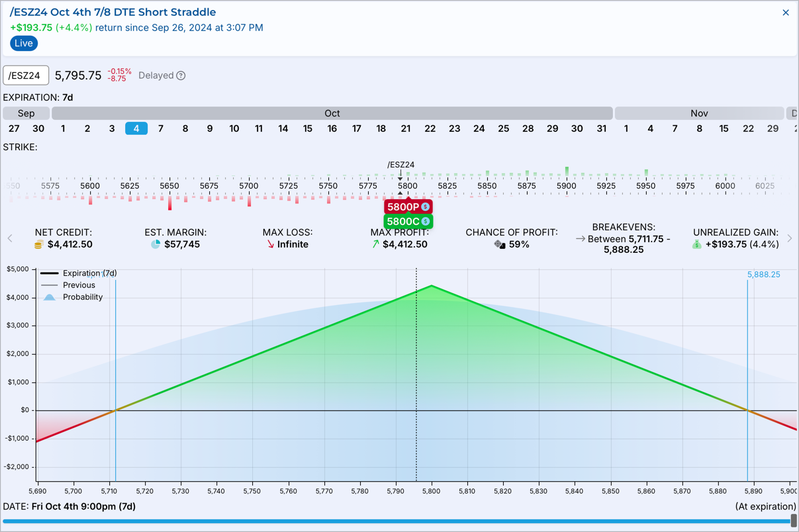Click the max loss red arrow icon
The width and height of the screenshot is (799, 532).
[x=270, y=245]
